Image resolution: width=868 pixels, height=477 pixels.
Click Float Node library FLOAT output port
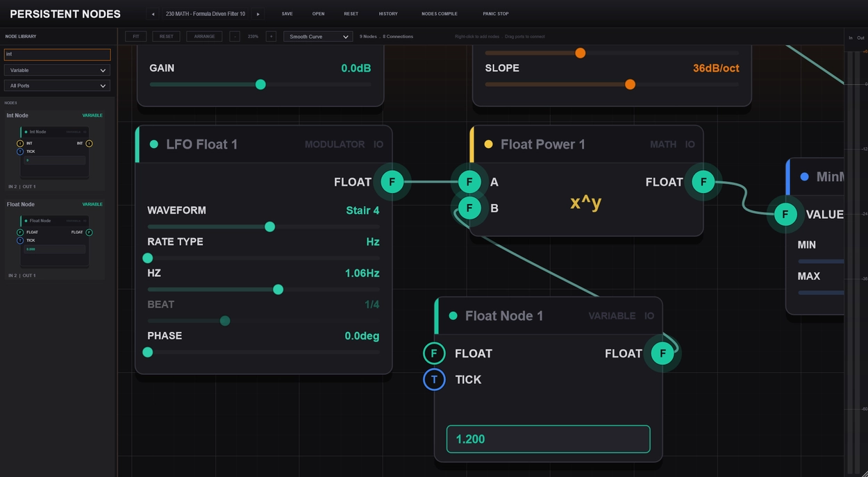coord(89,232)
